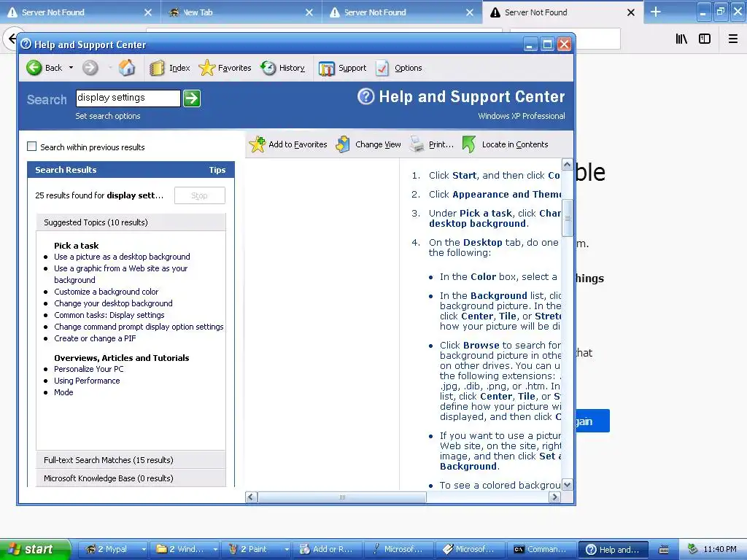
Task: Check Search within previous results
Action: [x=32, y=147]
